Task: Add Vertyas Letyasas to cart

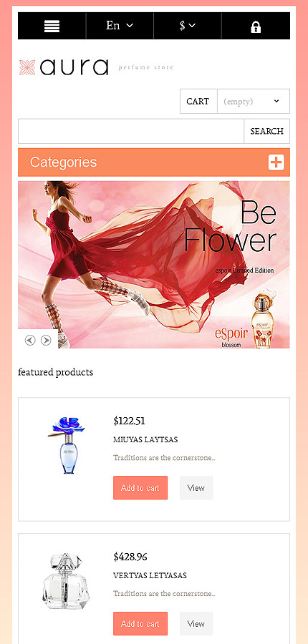Action: pyautogui.click(x=140, y=623)
